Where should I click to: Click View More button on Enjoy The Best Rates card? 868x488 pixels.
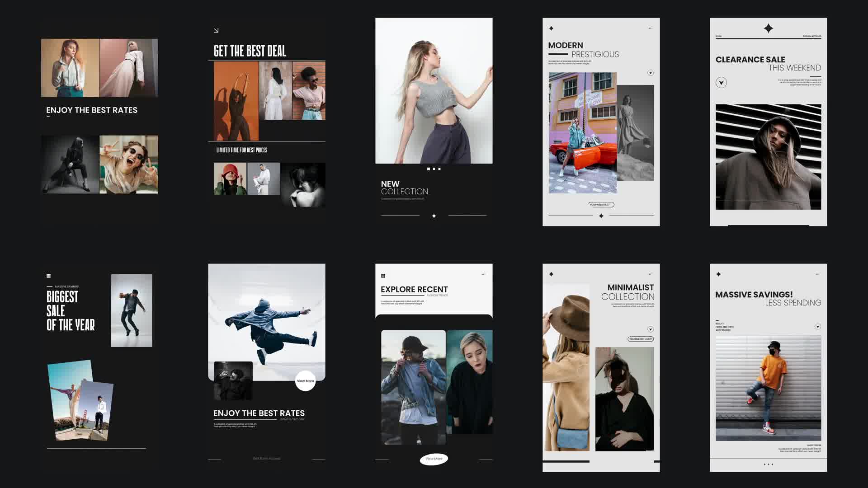coord(305,380)
